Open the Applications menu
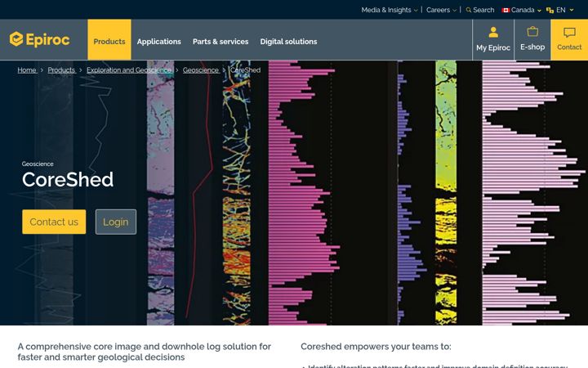Image resolution: width=588 pixels, height=368 pixels. [x=159, y=42]
